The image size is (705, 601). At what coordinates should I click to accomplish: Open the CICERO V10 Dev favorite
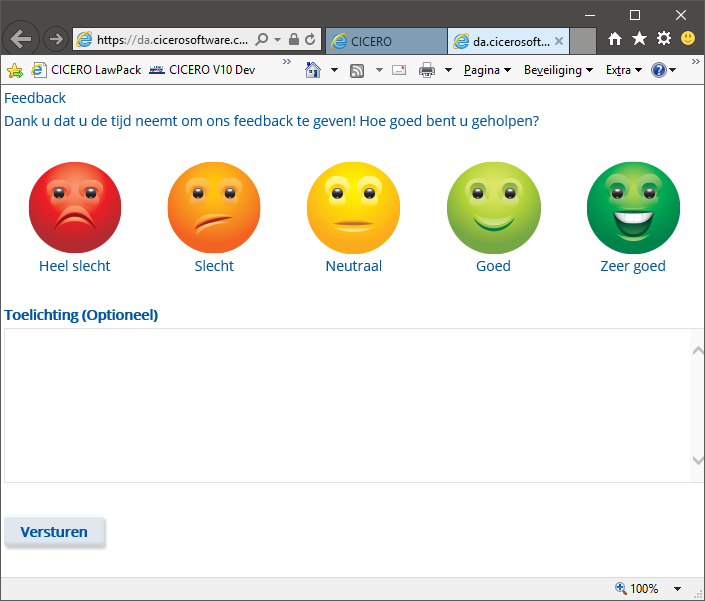(x=202, y=70)
